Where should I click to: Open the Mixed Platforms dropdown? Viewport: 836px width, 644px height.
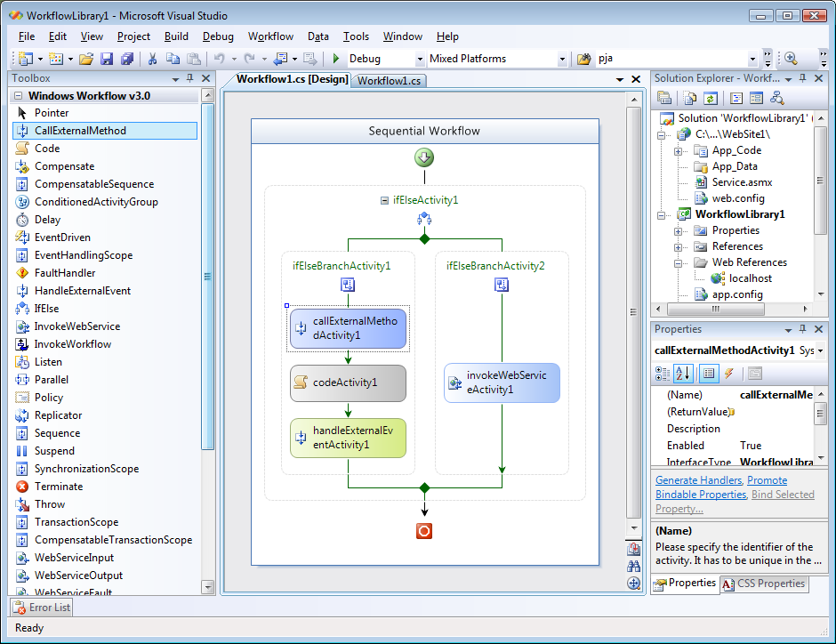pos(562,59)
